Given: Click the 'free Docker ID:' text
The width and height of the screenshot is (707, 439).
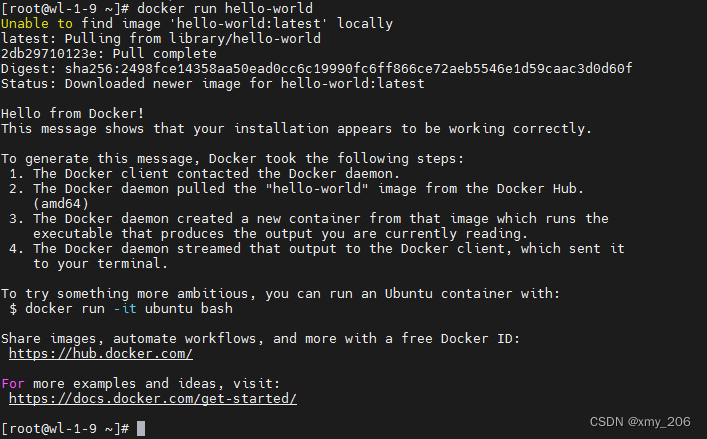Looking at the screenshot, I should [x=460, y=338].
